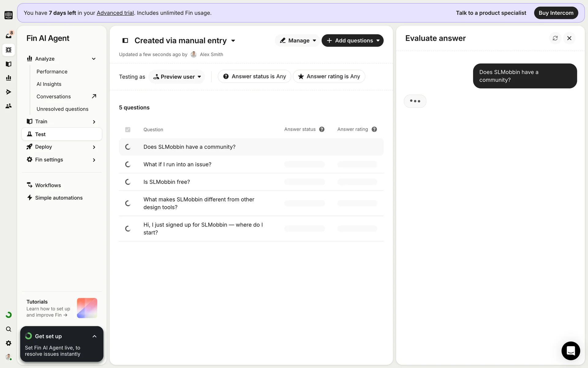This screenshot has height=368, width=588.
Task: Toggle the sidebar panel icon beside title
Action: [x=125, y=40]
